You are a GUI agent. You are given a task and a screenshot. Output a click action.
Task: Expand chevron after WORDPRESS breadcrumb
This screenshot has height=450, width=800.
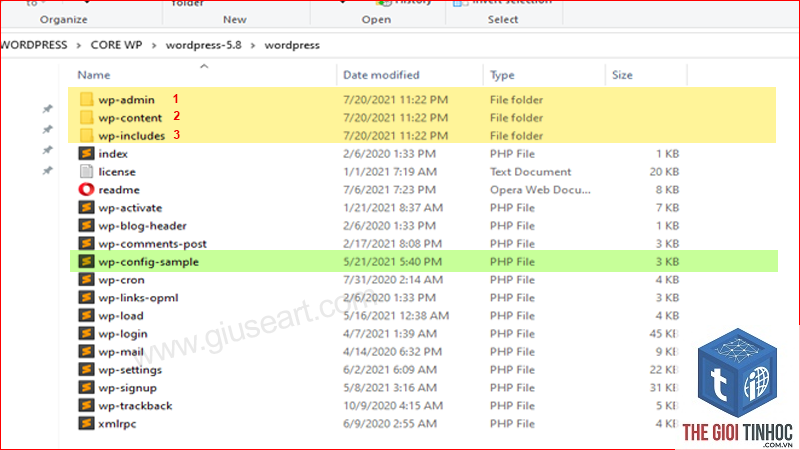pos(79,45)
